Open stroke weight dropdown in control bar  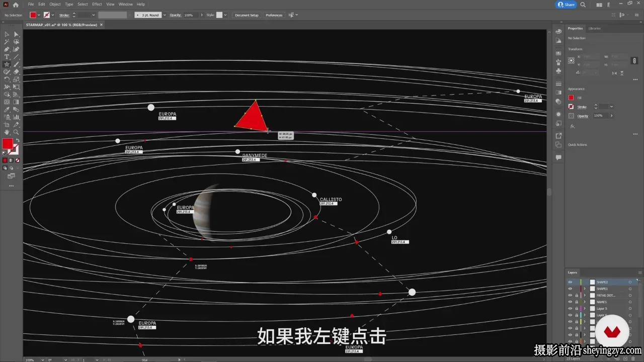(x=94, y=15)
